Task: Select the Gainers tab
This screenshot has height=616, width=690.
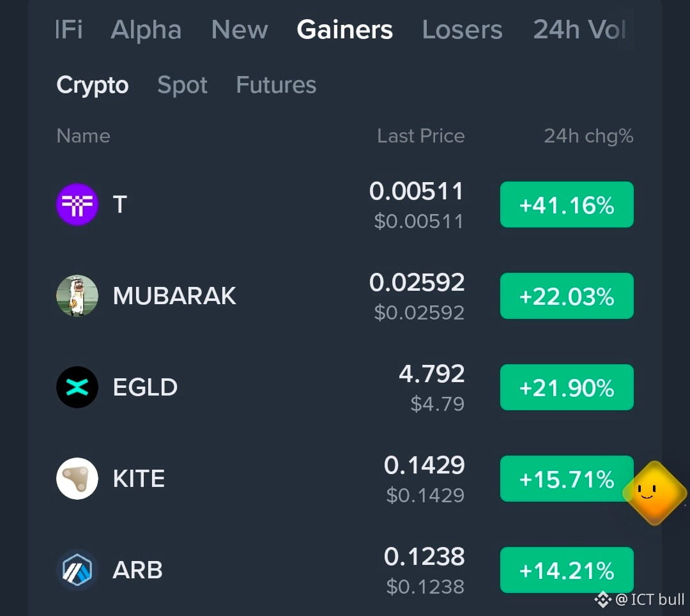Action: [x=344, y=30]
